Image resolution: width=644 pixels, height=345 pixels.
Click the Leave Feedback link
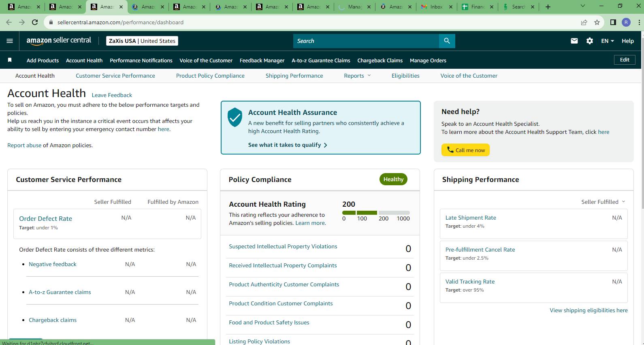(112, 95)
